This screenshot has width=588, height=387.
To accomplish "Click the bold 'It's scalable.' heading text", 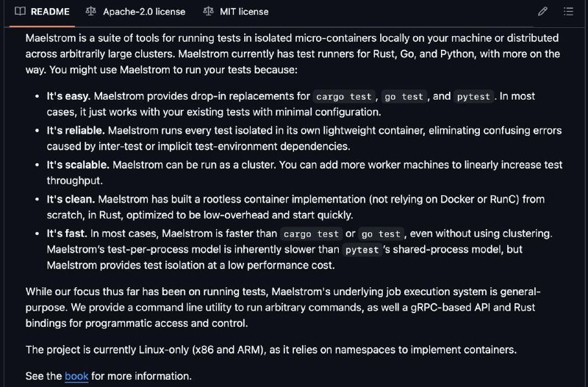I will [x=78, y=164].
